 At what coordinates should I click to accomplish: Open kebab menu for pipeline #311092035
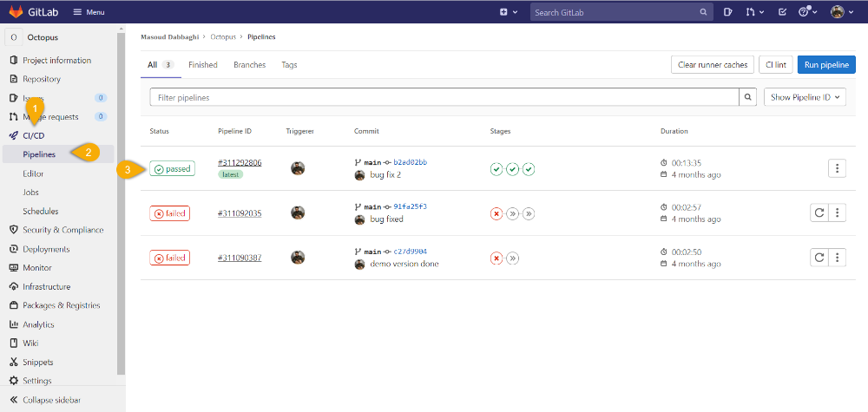[837, 213]
